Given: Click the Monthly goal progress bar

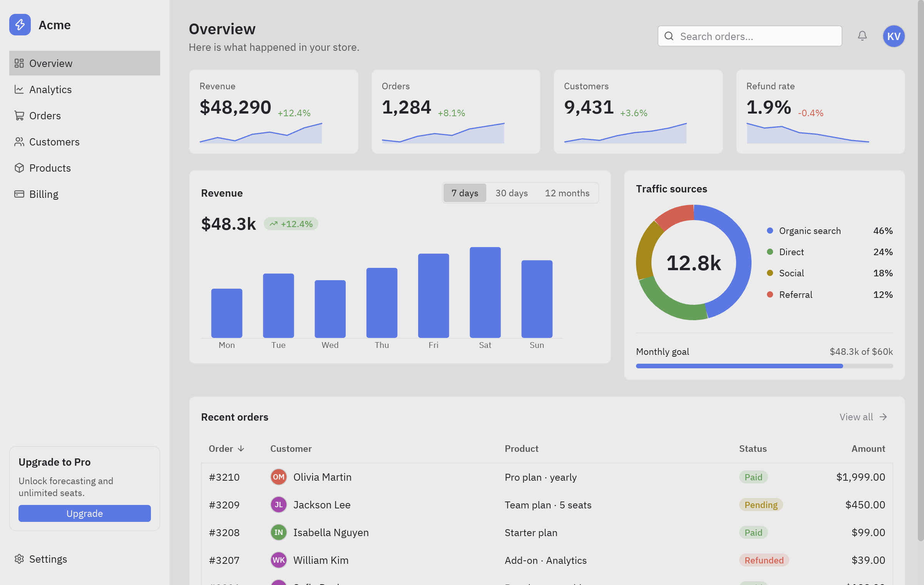Looking at the screenshot, I should pos(764,366).
